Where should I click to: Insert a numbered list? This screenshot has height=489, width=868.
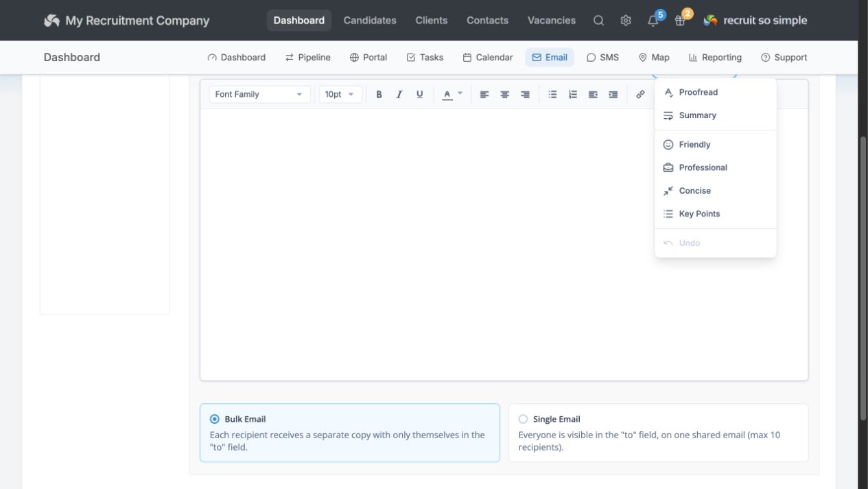tap(572, 94)
